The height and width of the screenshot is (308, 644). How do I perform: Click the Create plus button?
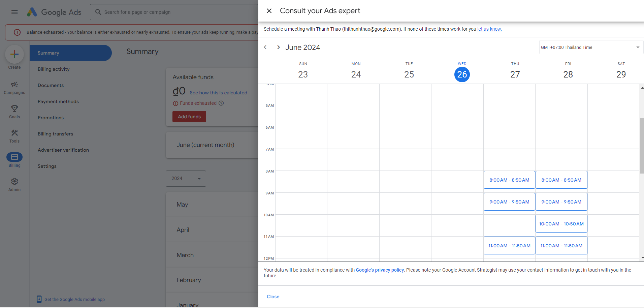[x=14, y=54]
